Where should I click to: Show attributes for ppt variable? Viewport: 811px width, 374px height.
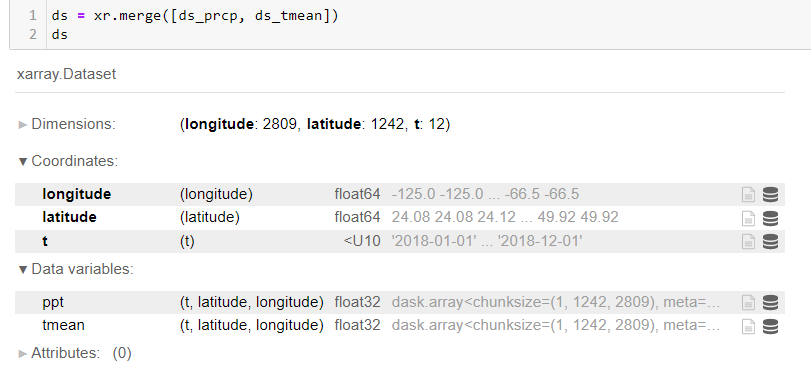pos(748,302)
